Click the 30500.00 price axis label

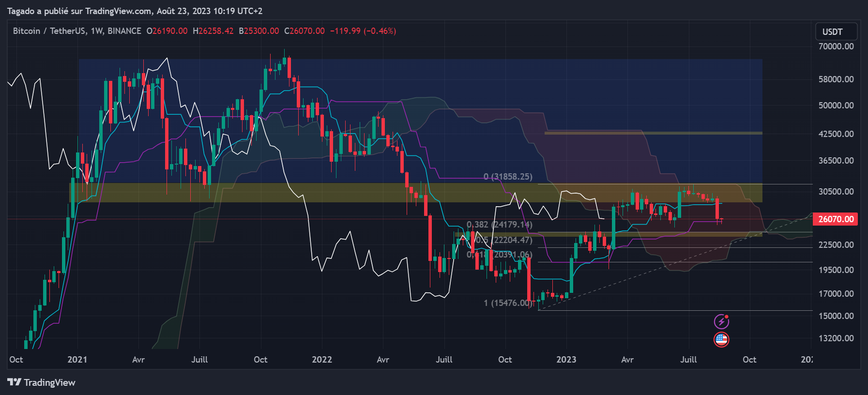point(836,192)
